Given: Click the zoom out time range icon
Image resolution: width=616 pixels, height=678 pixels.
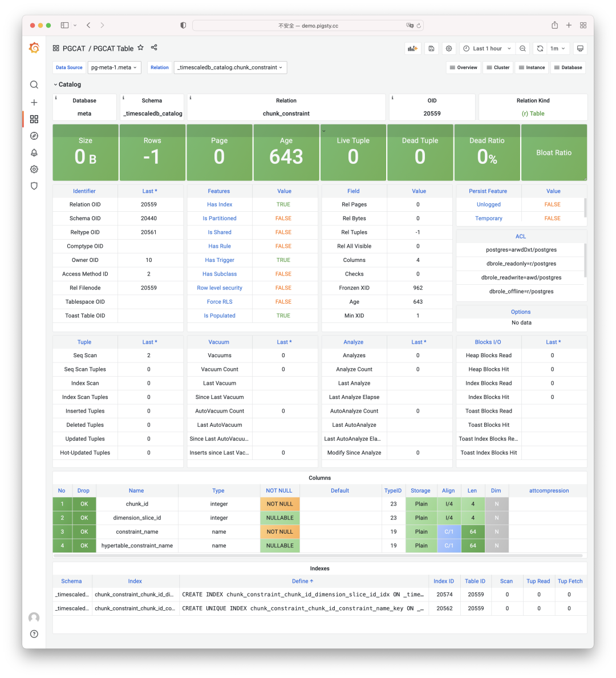Looking at the screenshot, I should tap(523, 49).
